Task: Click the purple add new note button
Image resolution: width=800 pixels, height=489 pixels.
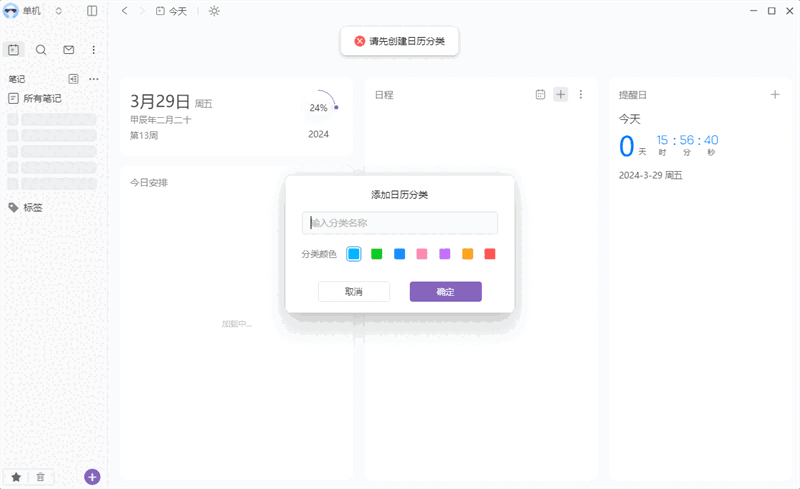Action: [92, 477]
